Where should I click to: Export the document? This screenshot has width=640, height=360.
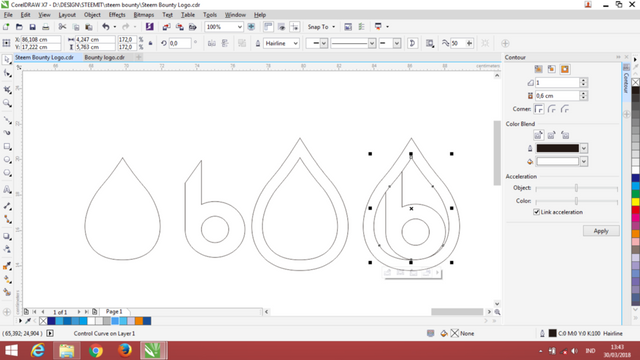[180, 27]
